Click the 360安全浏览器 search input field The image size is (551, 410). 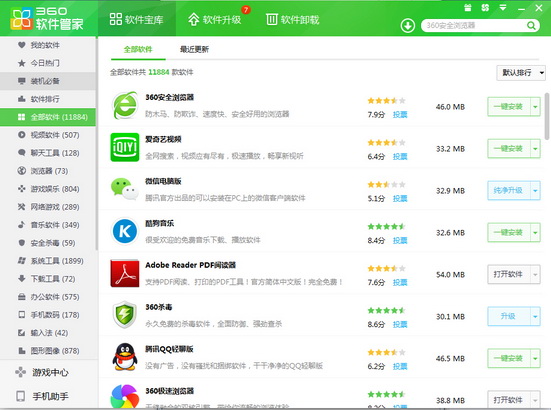coord(474,25)
